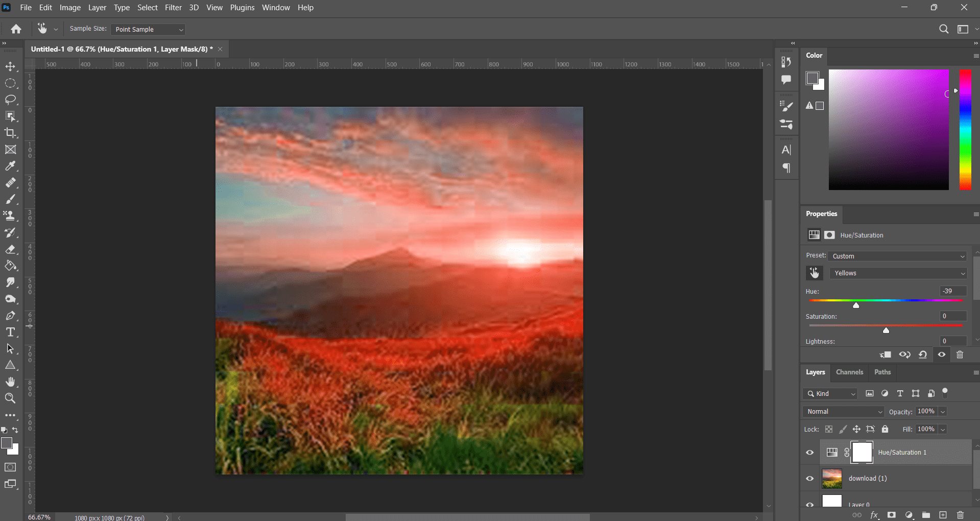The height and width of the screenshot is (521, 980).
Task: Click the Add layer mask icon
Action: pyautogui.click(x=891, y=515)
